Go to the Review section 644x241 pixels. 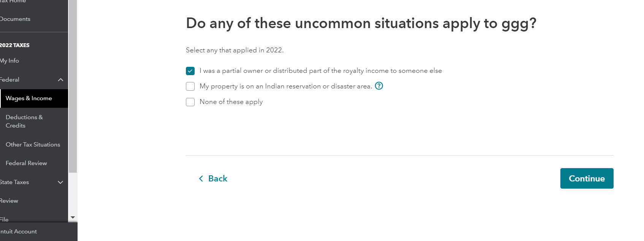tap(9, 201)
